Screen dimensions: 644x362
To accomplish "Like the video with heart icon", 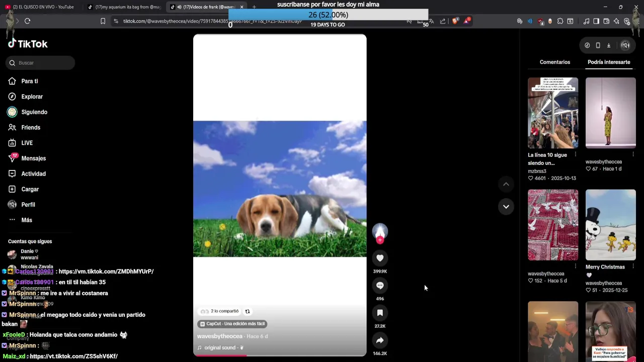I will (x=380, y=258).
